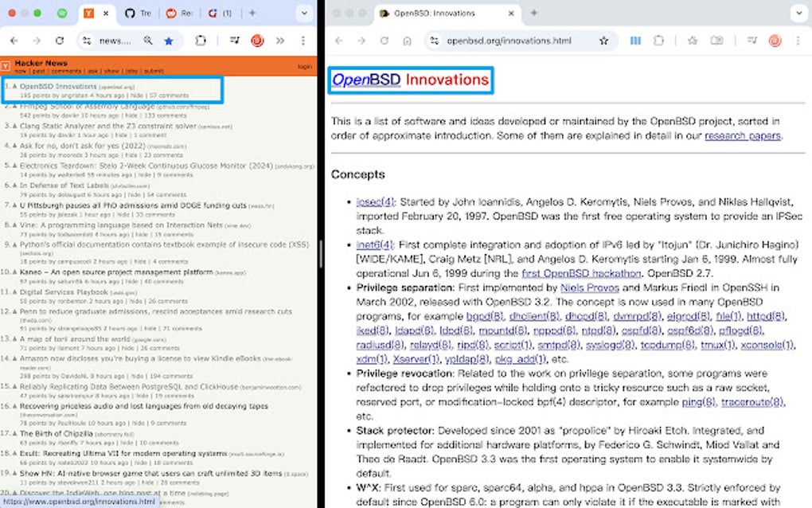Expand the overflow chevron in left toolbar

[281, 40]
